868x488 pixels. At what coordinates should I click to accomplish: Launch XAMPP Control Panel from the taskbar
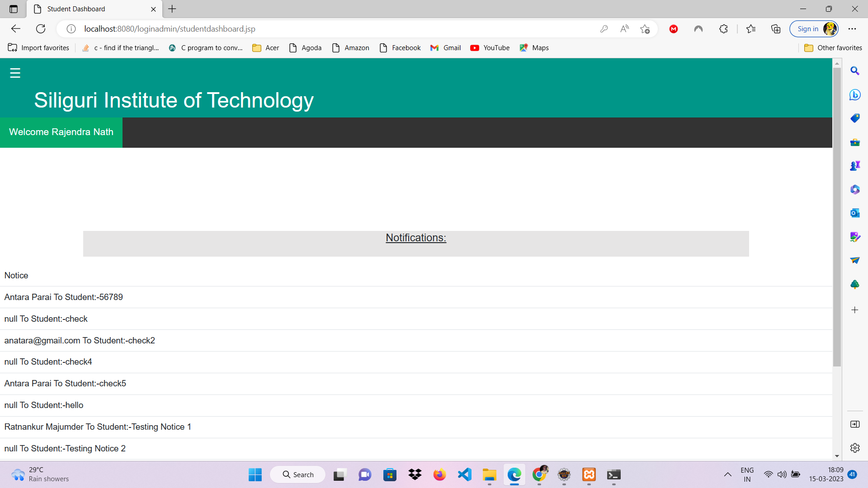coord(589,475)
